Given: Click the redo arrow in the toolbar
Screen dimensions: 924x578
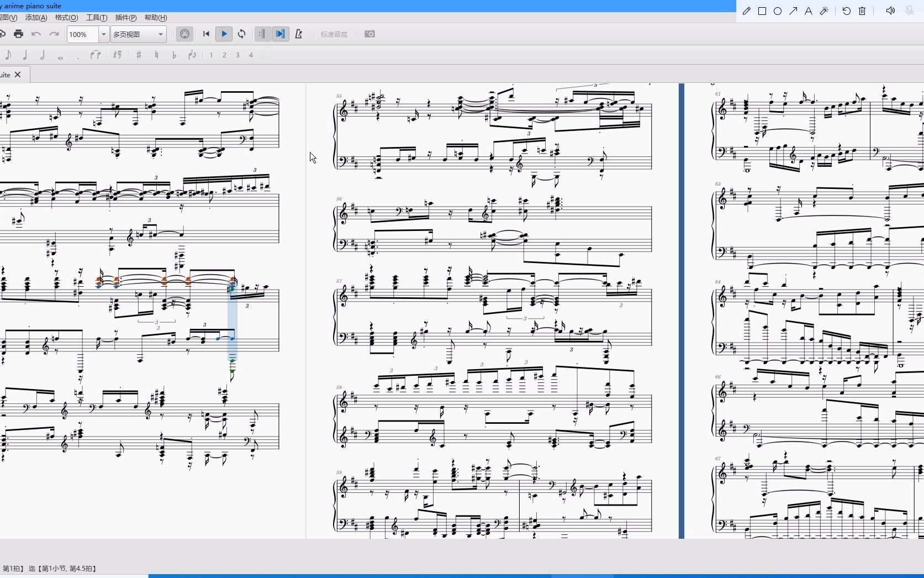Looking at the screenshot, I should pos(54,34).
